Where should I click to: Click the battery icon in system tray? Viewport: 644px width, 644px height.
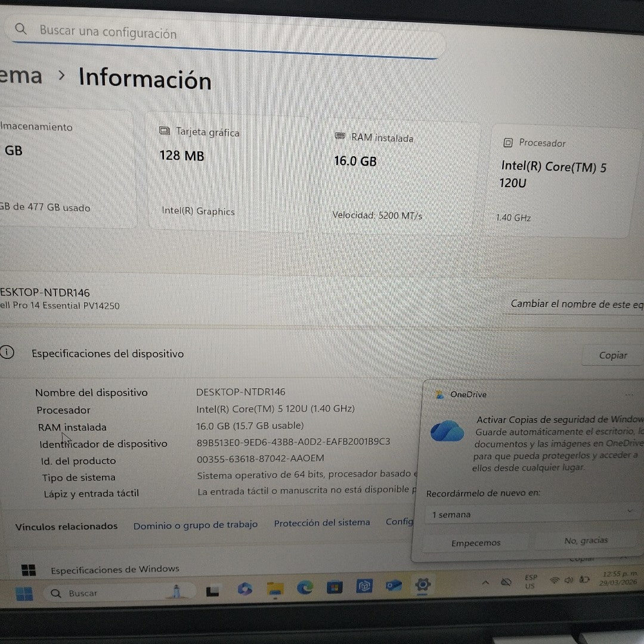tap(583, 580)
